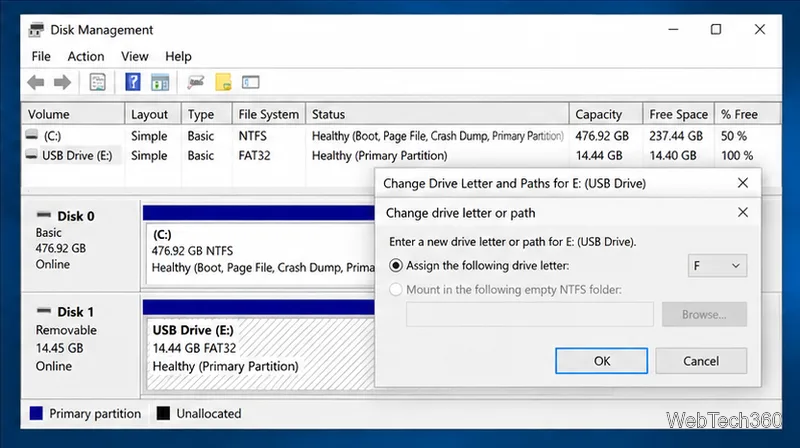Click the greyed Browse... button
Screen dimensions: 800x448
704,314
